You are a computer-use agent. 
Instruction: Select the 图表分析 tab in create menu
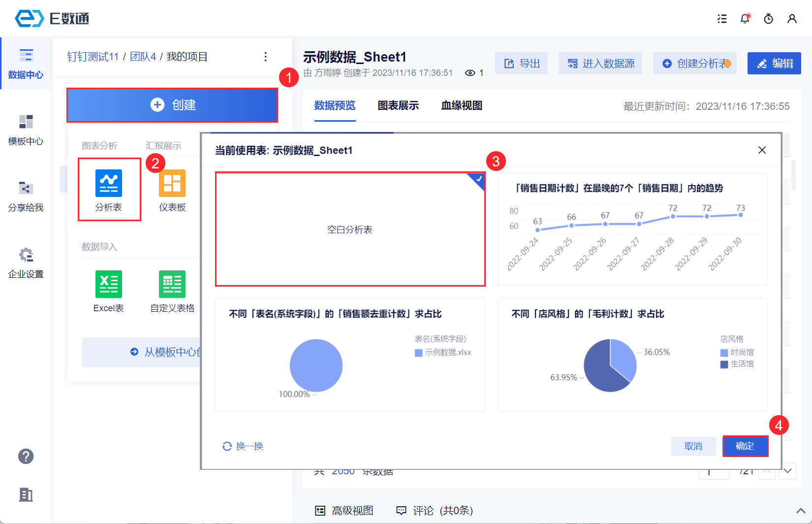(99, 146)
